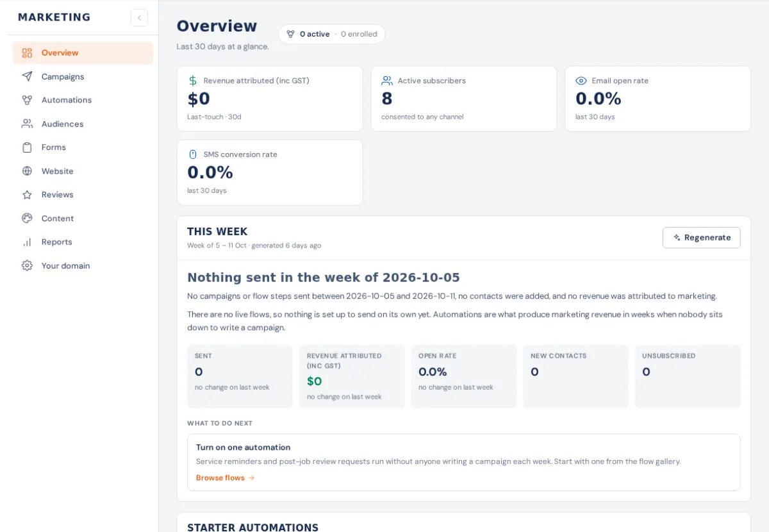Viewport: 769px width, 532px height.
Task: Click the 'consented to any channel' caption
Action: (422, 117)
